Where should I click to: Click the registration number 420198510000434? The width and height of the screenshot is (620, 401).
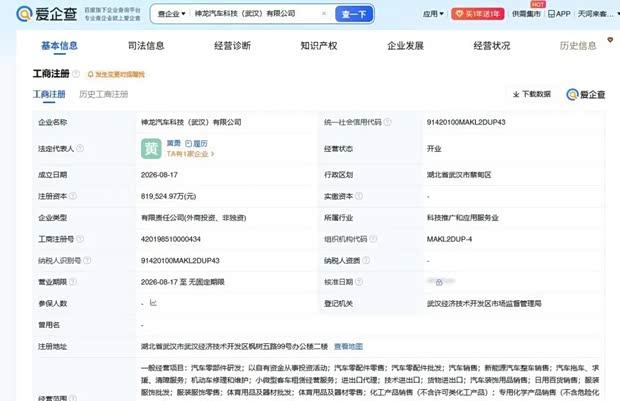click(171, 239)
